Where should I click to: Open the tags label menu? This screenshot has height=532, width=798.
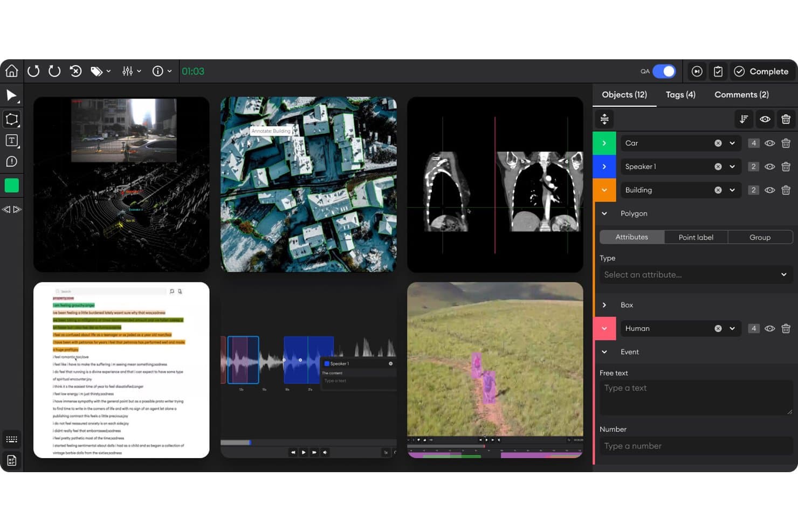click(100, 71)
